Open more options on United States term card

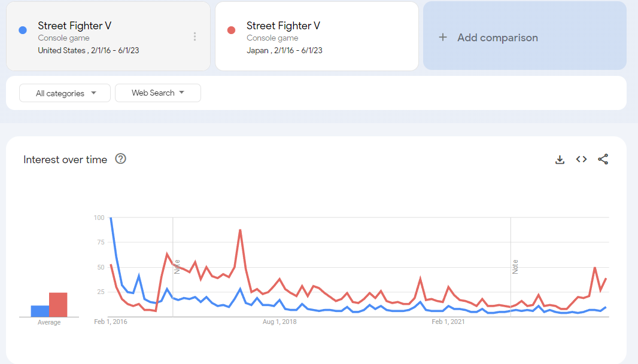pyautogui.click(x=195, y=36)
